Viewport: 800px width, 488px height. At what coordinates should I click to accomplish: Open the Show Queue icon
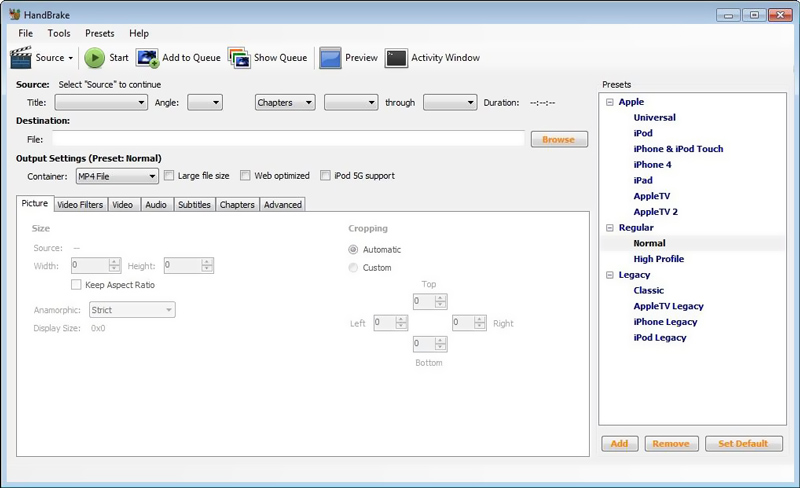tap(238, 58)
